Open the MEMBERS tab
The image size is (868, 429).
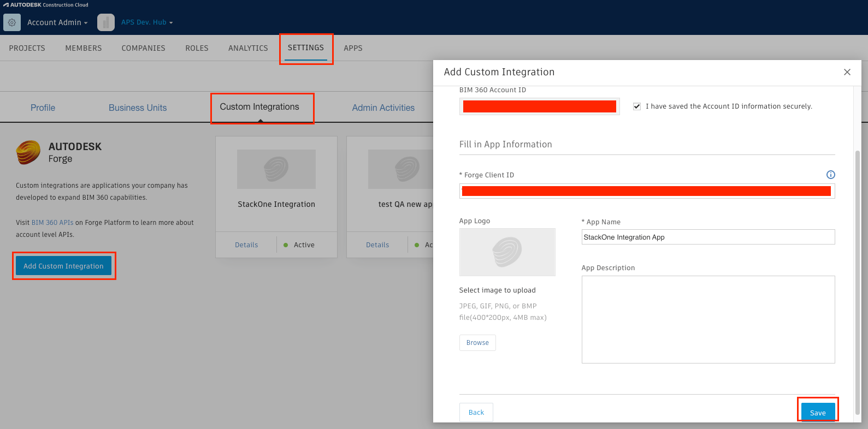tap(84, 48)
